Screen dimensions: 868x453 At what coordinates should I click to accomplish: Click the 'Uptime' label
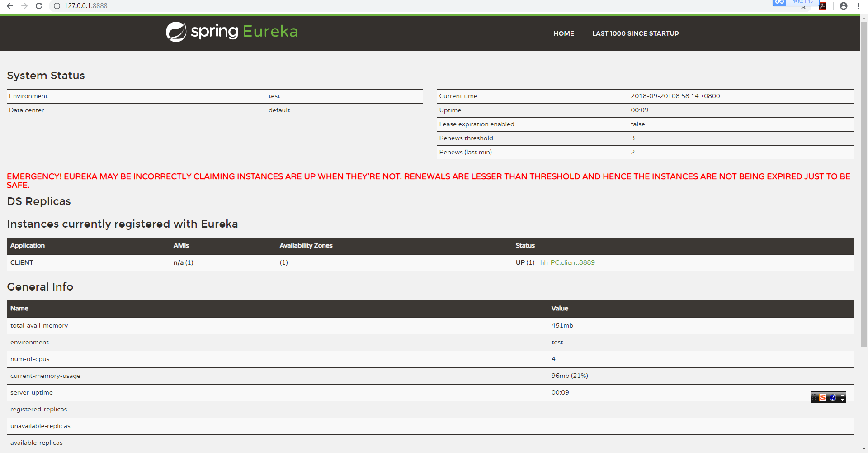click(450, 110)
